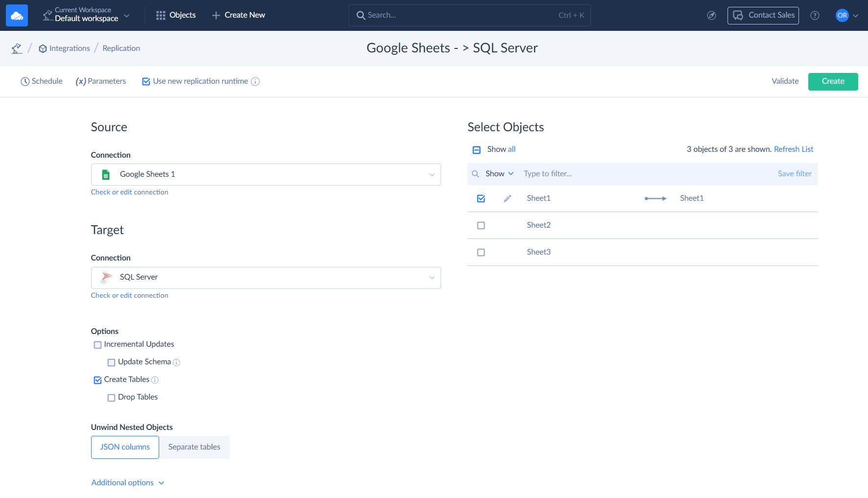Click the magnifier icon in filter row
Image resolution: width=868 pixels, height=498 pixels.
pos(475,174)
